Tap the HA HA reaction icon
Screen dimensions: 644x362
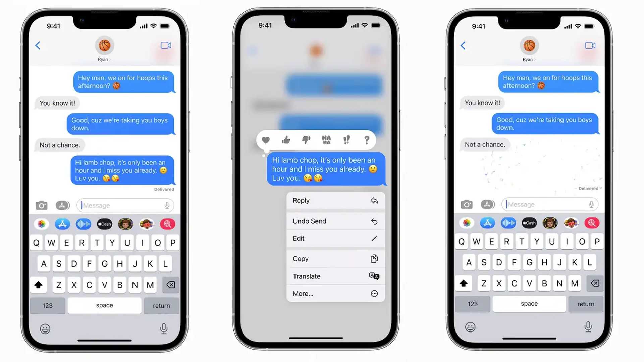pyautogui.click(x=326, y=140)
